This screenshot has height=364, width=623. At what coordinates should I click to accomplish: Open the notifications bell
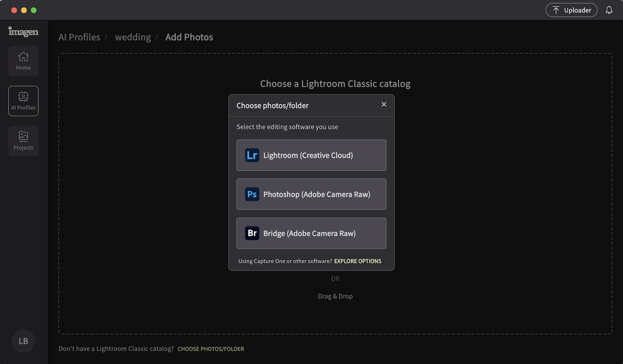point(609,10)
